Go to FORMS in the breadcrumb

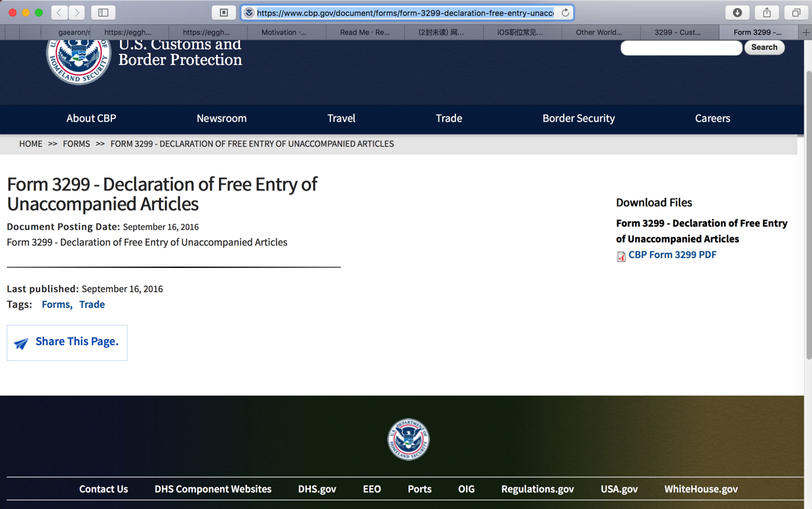pyautogui.click(x=77, y=144)
